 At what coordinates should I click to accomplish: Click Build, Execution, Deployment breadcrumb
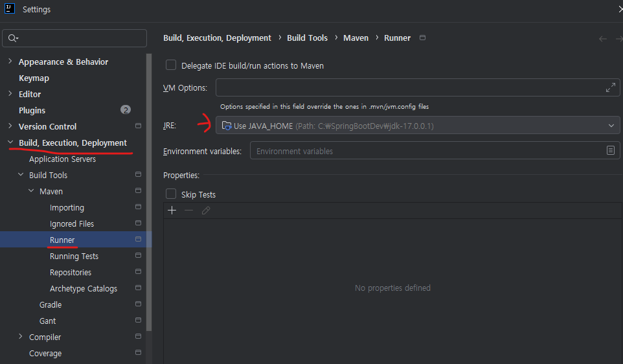[x=217, y=38]
